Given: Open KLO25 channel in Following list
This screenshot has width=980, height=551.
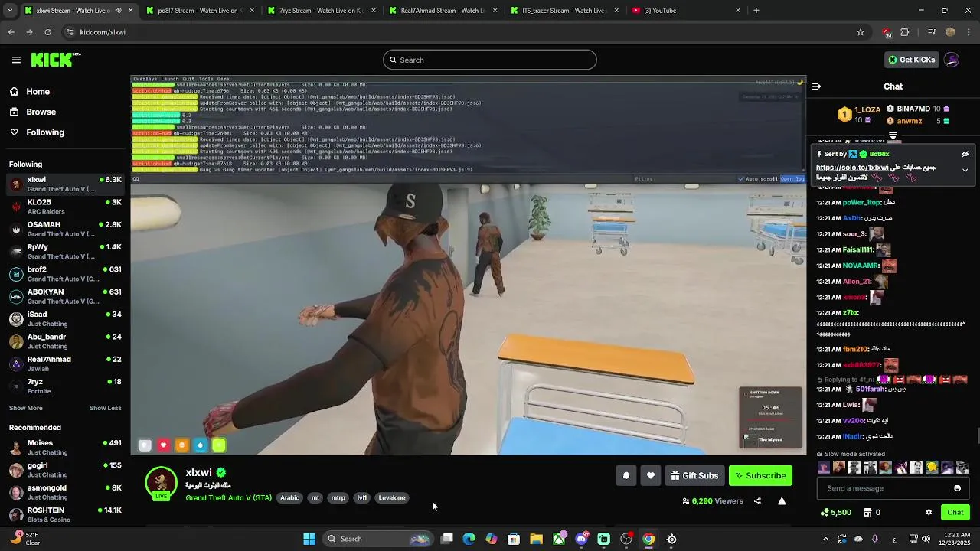Looking at the screenshot, I should tap(65, 207).
